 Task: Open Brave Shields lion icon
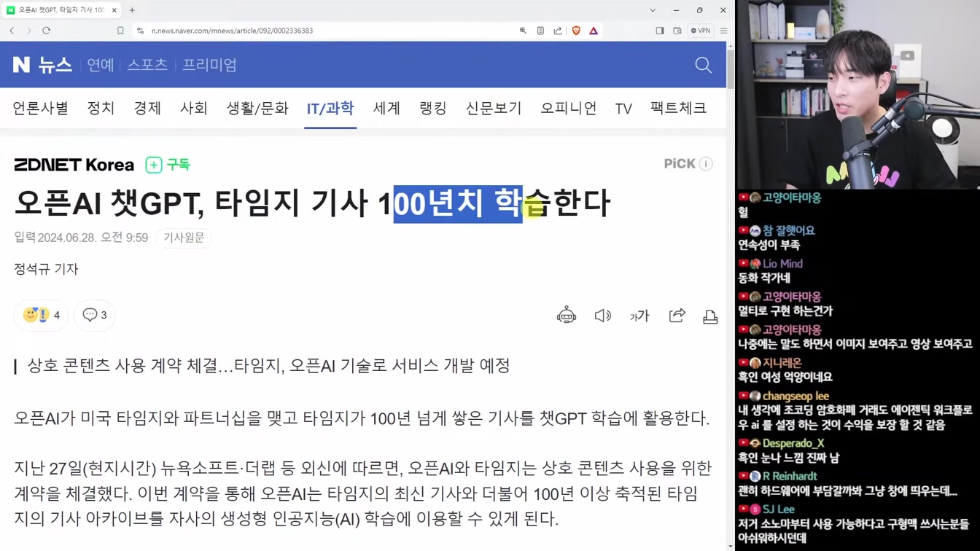pos(576,31)
